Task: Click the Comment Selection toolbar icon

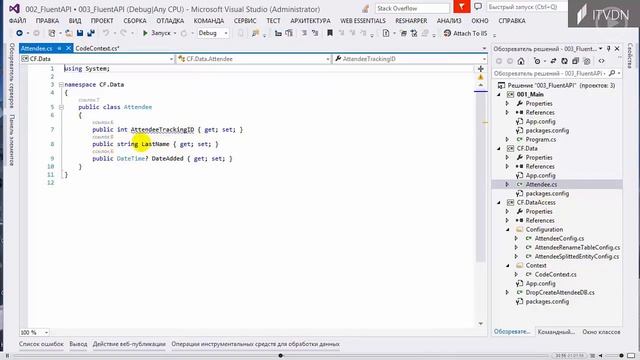Action: 304,33
